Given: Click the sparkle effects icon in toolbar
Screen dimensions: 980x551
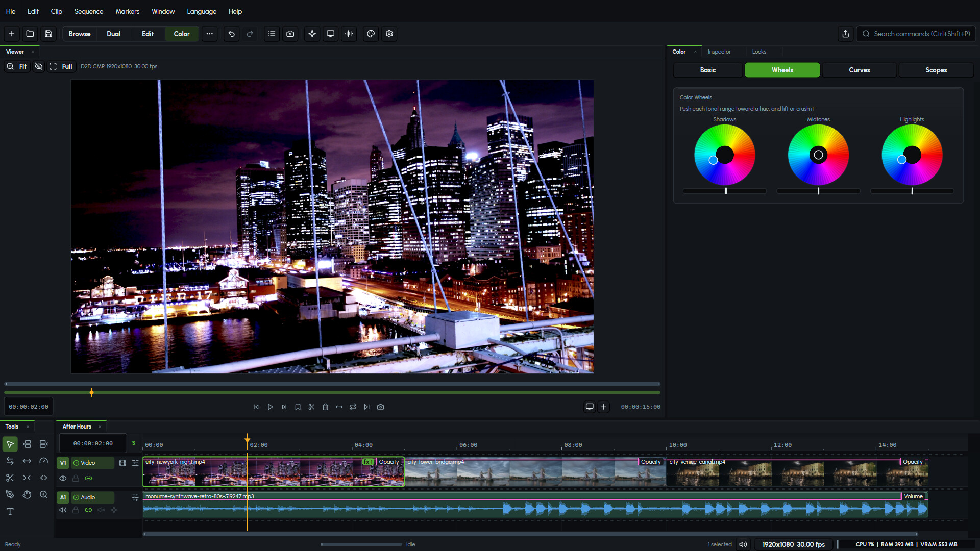Looking at the screenshot, I should 312,34.
